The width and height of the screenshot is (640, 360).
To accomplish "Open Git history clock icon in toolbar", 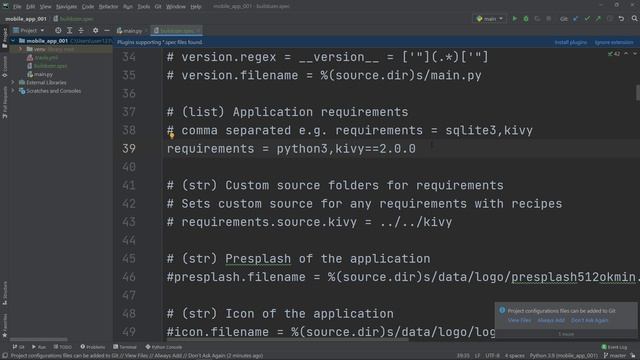I will [x=609, y=19].
